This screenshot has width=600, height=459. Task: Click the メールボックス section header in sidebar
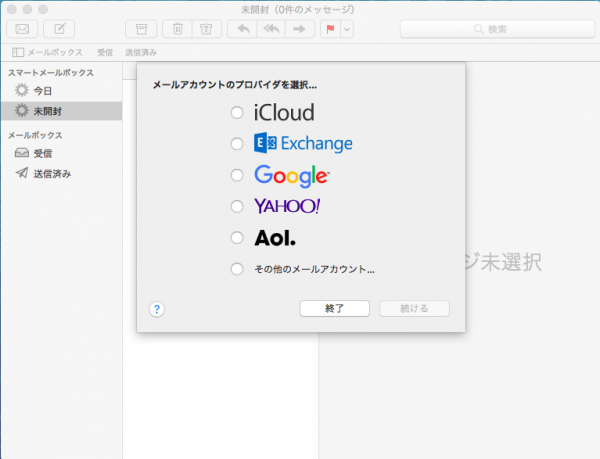[x=35, y=135]
